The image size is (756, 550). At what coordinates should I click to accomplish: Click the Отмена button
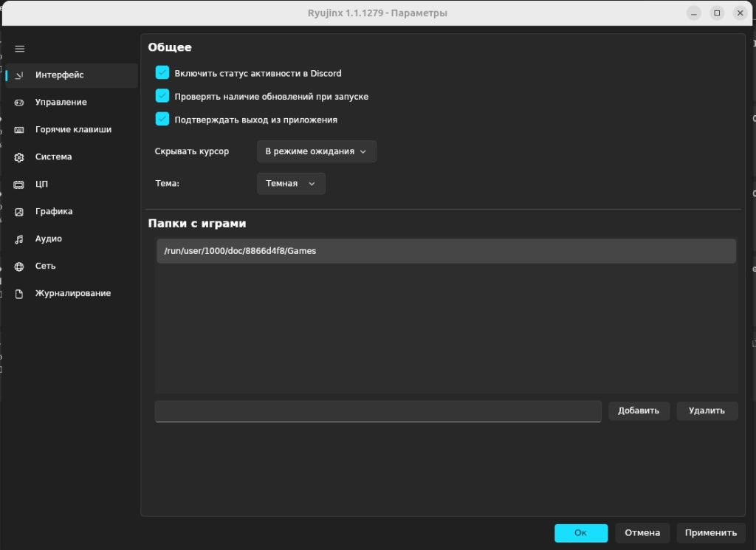(642, 532)
